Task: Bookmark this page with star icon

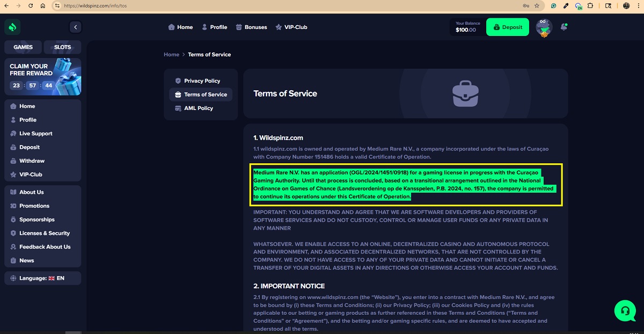Action: point(537,6)
